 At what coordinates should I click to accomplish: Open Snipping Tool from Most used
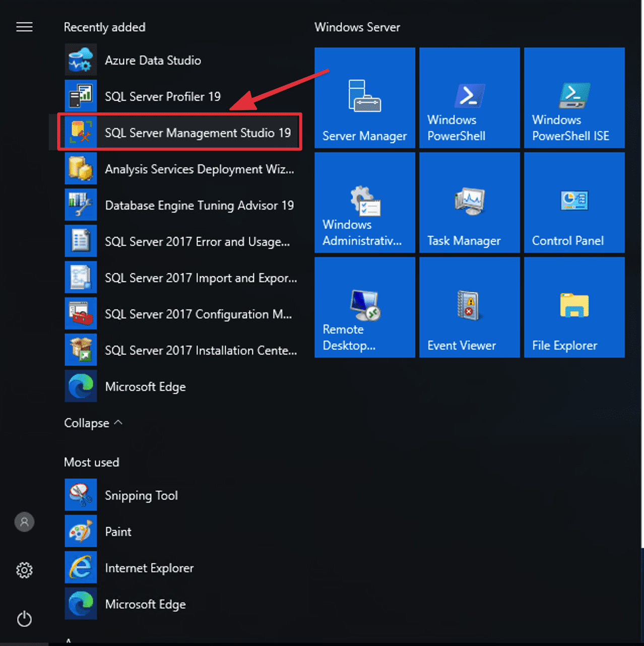click(x=141, y=496)
